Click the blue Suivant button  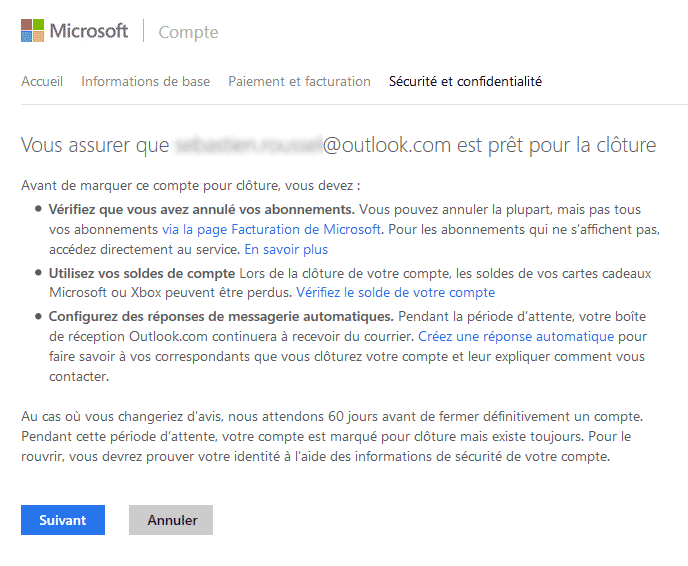pos(63,520)
